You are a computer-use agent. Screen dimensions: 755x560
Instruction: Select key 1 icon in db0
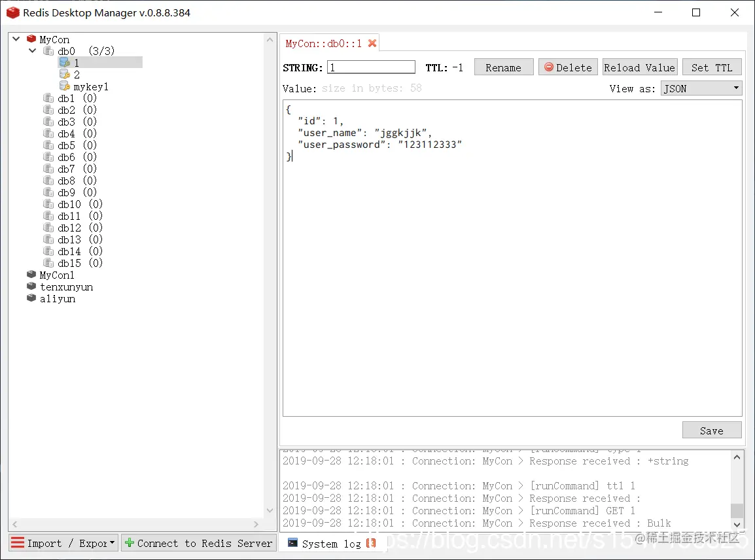tap(64, 62)
